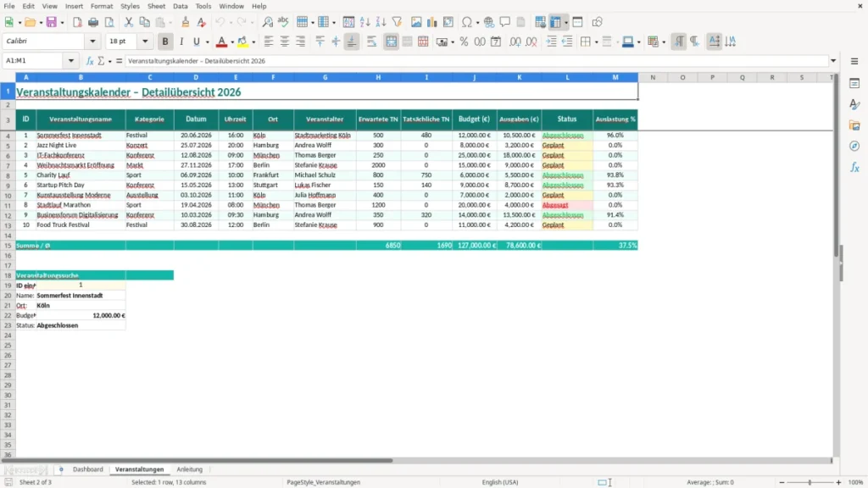Toggle Underline on the selected cells
The image size is (868, 488).
pos(196,42)
